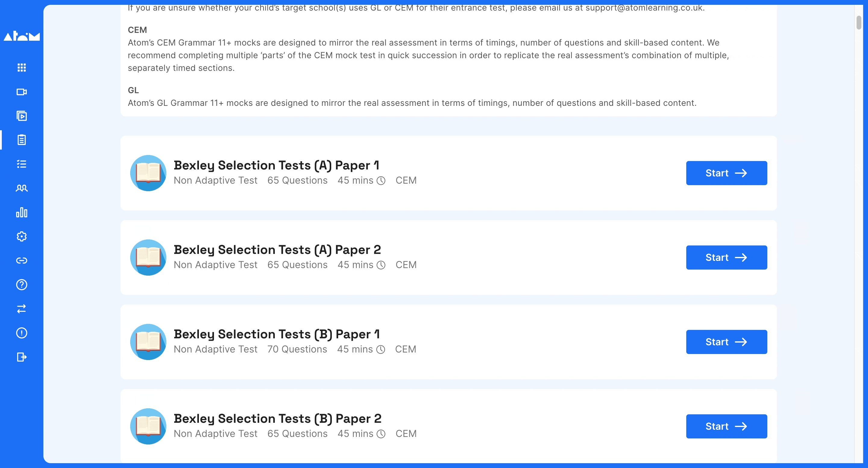
Task: Click the page vertical scrollbar thumb
Action: pyautogui.click(x=859, y=23)
